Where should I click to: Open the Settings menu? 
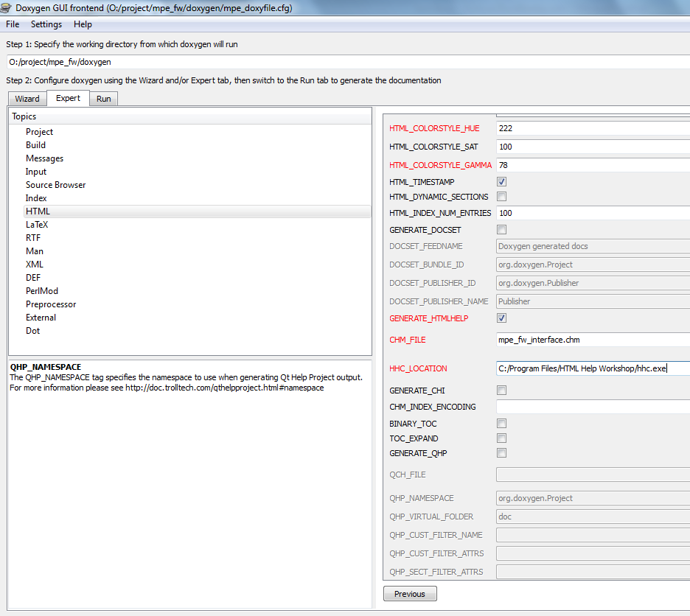[46, 24]
